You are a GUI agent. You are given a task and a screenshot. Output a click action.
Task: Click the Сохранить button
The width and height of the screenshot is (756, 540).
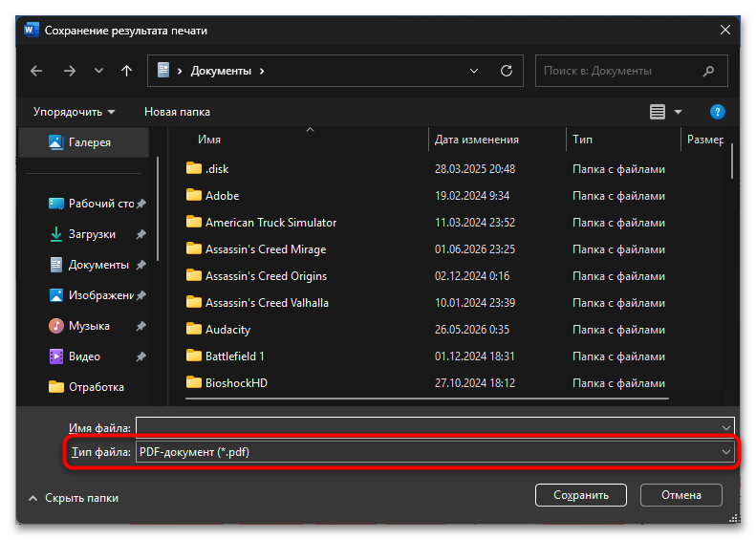(x=581, y=495)
